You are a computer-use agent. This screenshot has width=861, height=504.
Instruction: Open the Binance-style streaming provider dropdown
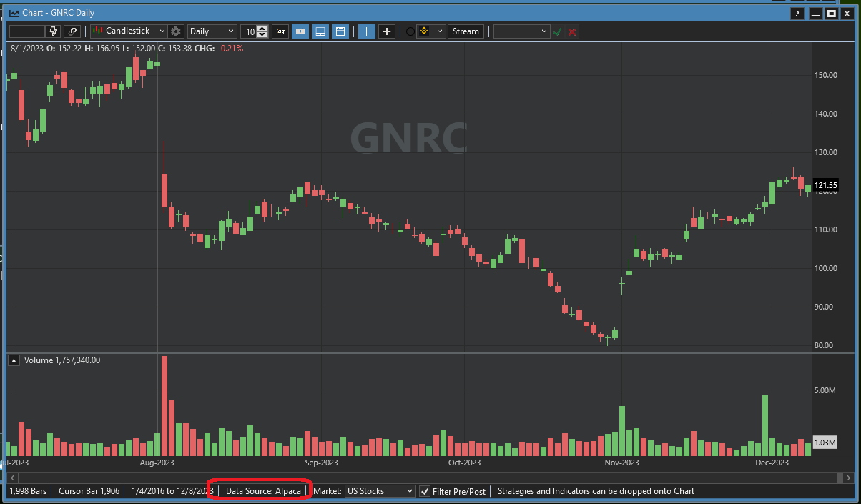point(438,31)
